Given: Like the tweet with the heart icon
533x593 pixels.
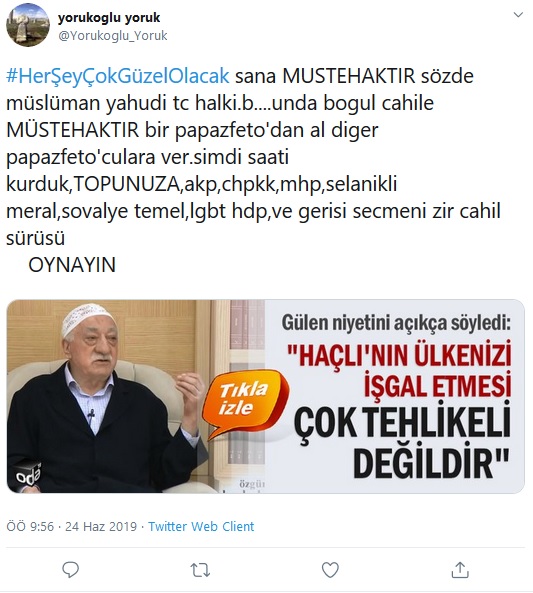Looking at the screenshot, I should (x=330, y=570).
